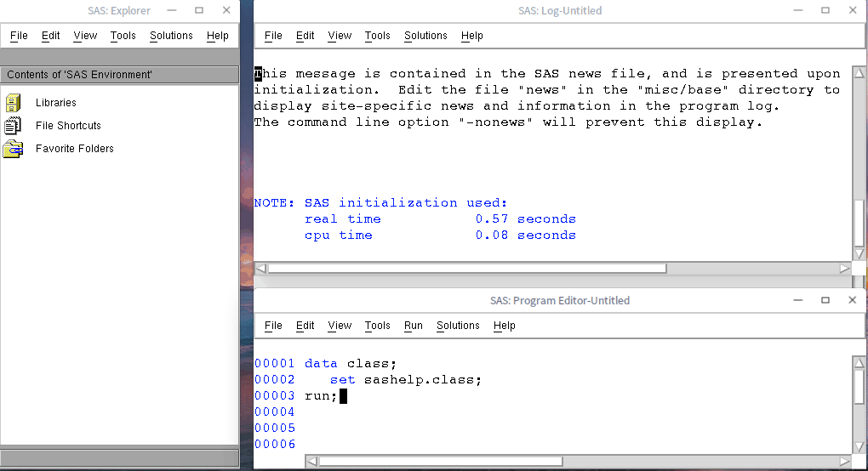
Task: Open Run menu in Program Editor window
Action: [414, 326]
